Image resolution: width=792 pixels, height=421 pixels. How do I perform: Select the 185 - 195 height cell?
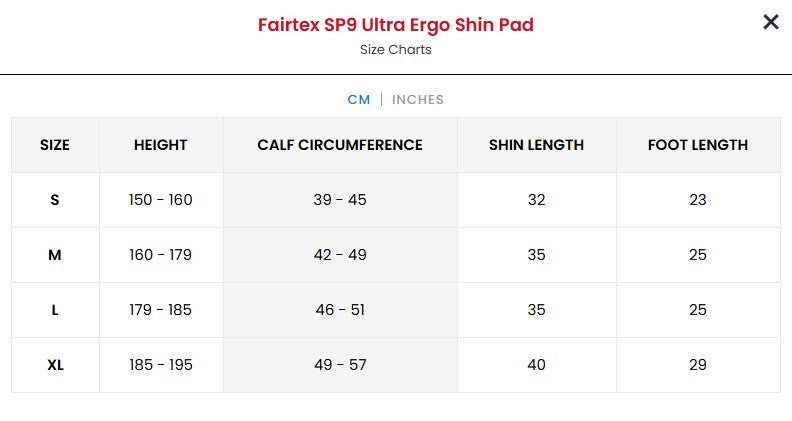coord(161,365)
